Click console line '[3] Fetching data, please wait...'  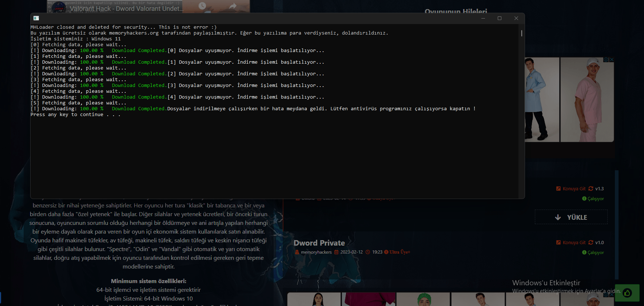[x=79, y=80]
